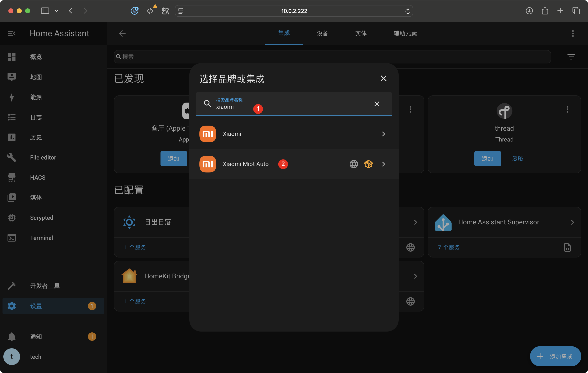Open the thread card three-dot menu
This screenshot has height=373, width=588.
click(x=567, y=109)
